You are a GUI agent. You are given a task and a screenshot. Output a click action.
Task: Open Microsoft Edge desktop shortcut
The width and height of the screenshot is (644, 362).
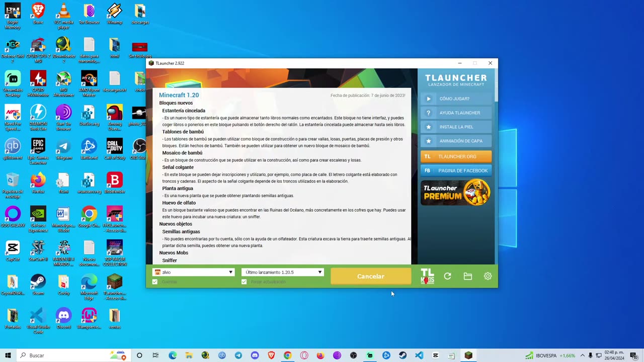coord(89,287)
